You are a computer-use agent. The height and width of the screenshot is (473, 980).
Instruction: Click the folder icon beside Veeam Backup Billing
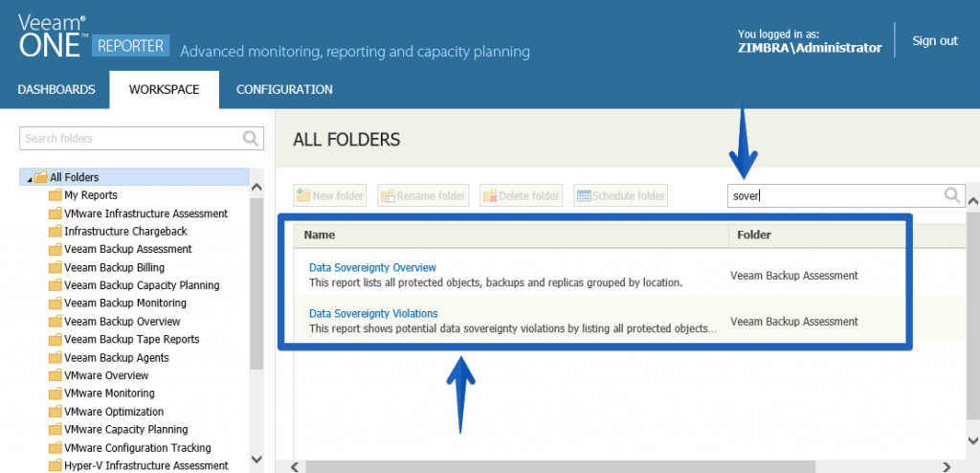tap(56, 267)
